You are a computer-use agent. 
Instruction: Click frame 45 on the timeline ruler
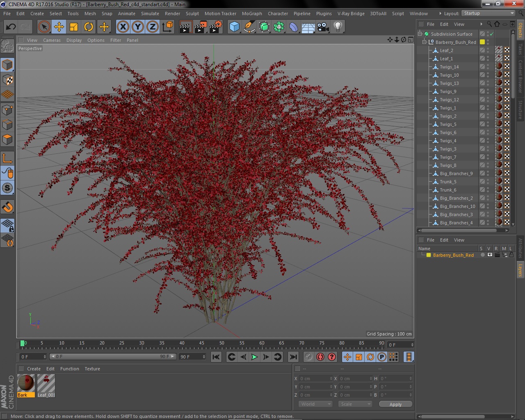(201, 343)
